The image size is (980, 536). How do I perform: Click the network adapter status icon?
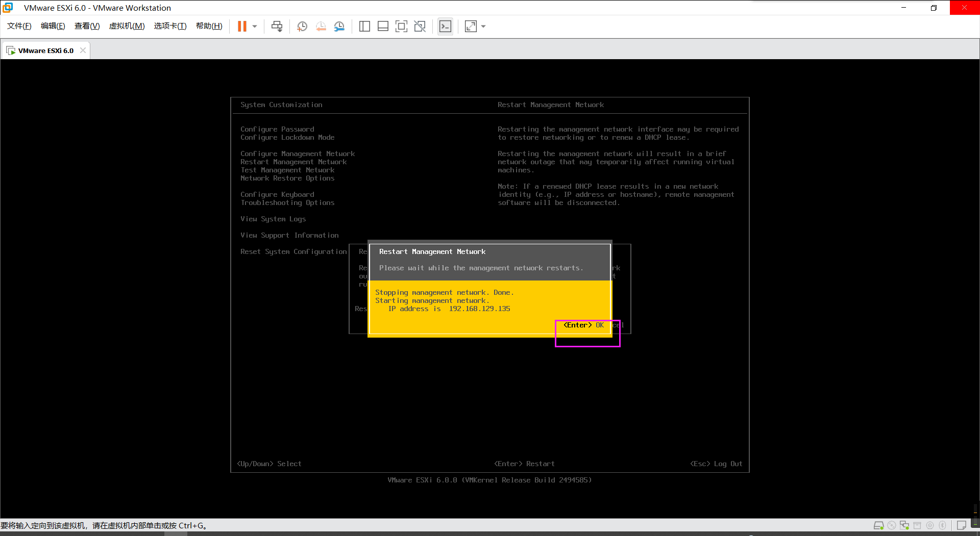(x=904, y=525)
